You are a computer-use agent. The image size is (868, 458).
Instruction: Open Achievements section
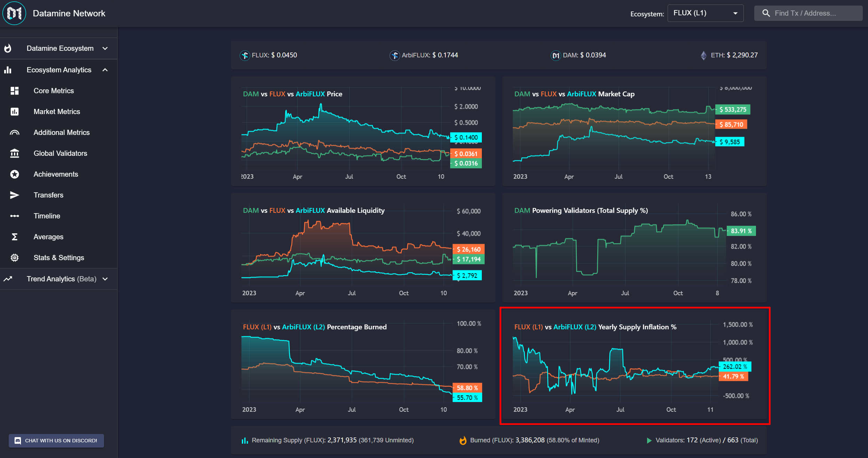[x=58, y=174]
